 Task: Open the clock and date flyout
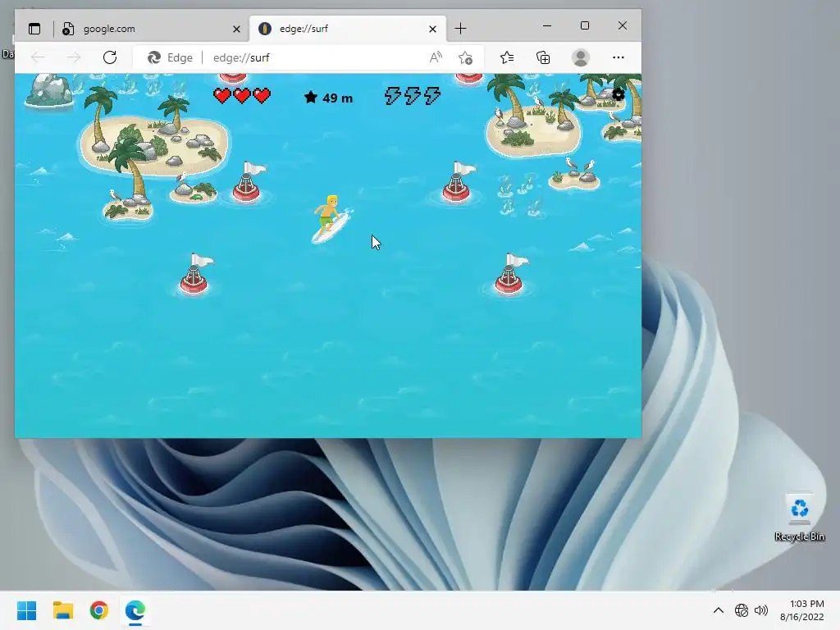point(802,610)
